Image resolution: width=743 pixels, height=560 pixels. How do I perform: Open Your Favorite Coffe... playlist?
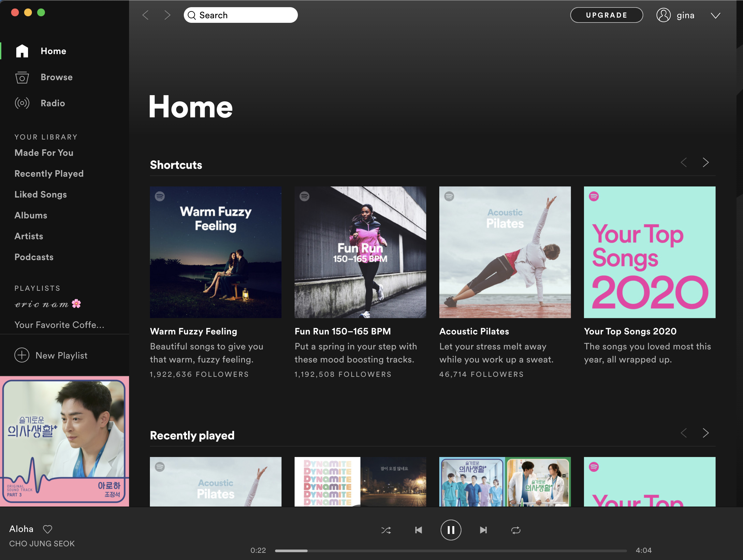point(59,325)
